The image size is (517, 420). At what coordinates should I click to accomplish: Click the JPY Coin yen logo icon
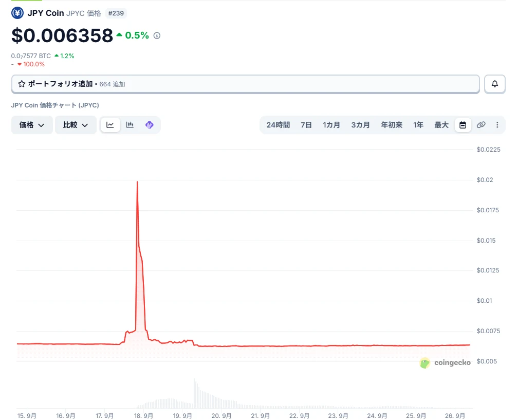[17, 13]
